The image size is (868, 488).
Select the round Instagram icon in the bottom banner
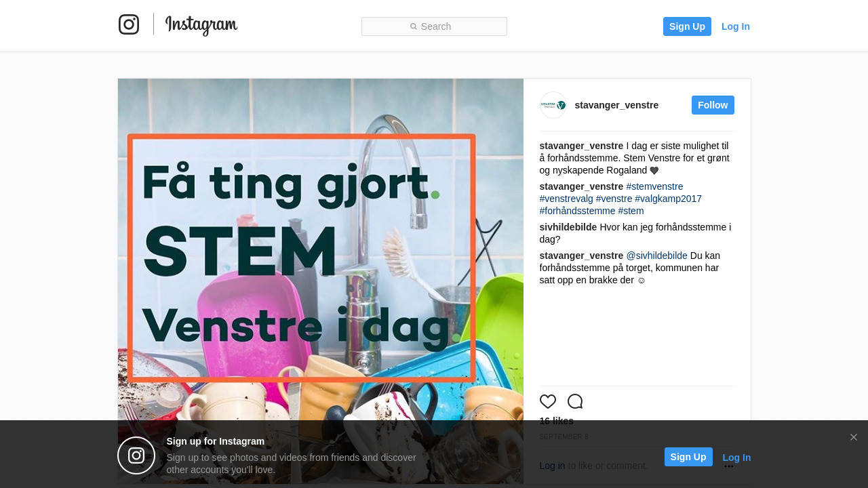click(x=136, y=455)
